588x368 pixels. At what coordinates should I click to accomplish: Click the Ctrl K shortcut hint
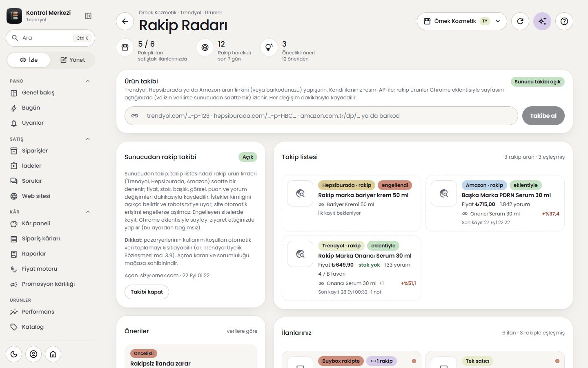click(82, 38)
